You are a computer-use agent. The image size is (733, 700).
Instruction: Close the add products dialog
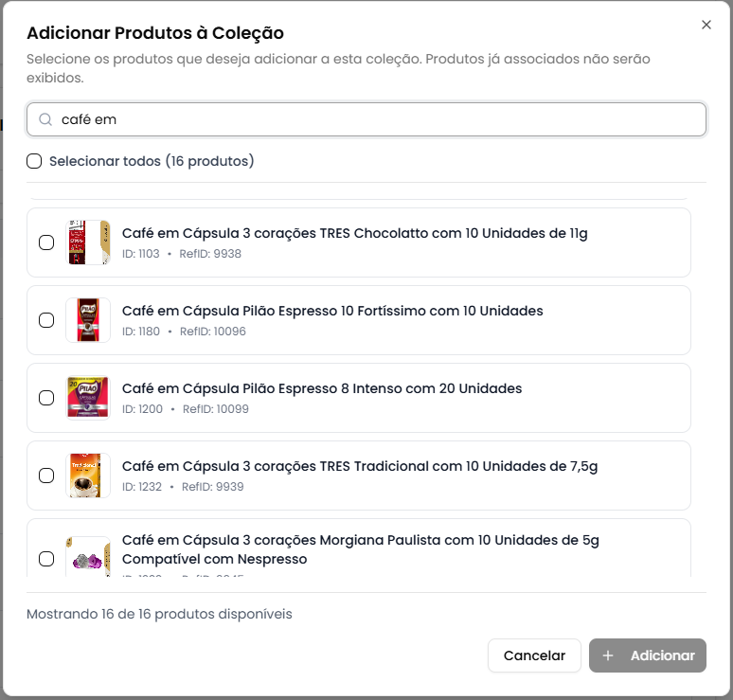[x=706, y=25]
